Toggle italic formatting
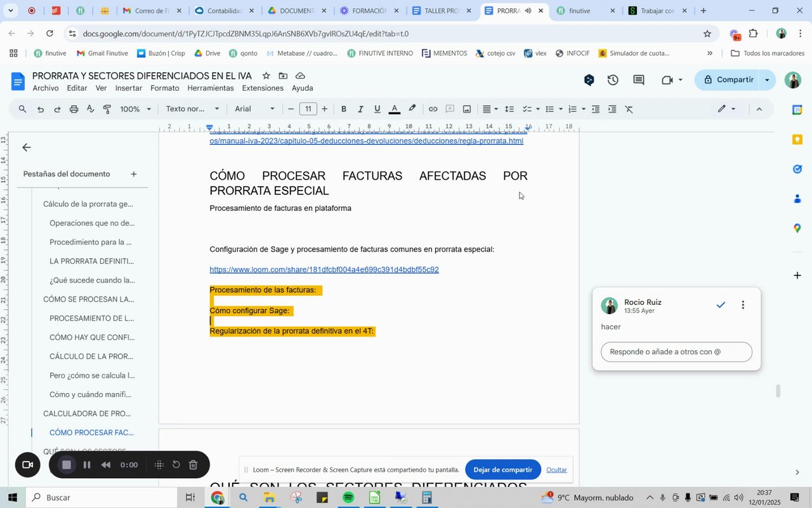 pos(360,109)
